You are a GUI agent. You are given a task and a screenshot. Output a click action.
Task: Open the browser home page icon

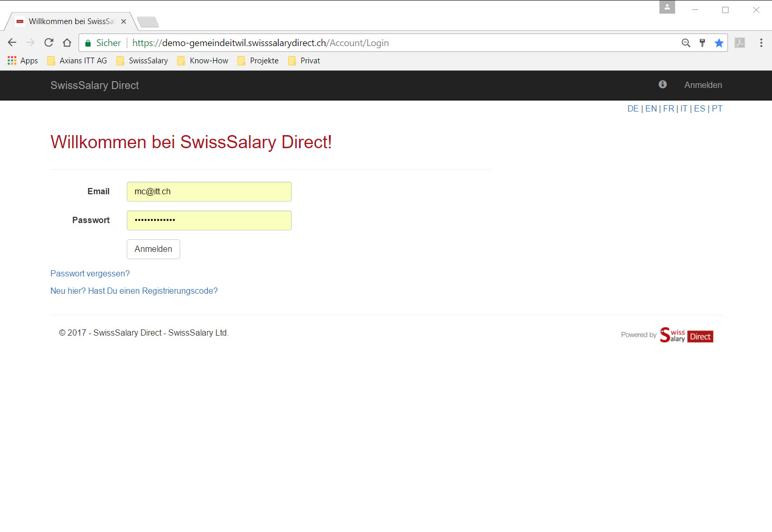coord(67,42)
